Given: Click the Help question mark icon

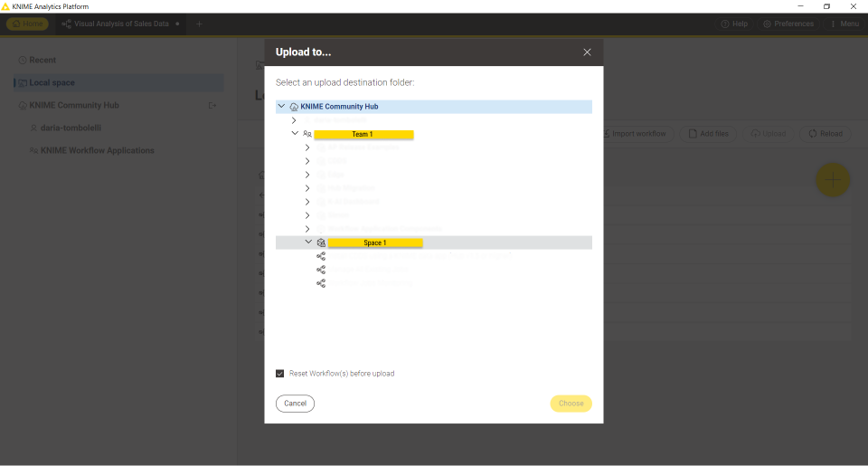Looking at the screenshot, I should tap(725, 24).
